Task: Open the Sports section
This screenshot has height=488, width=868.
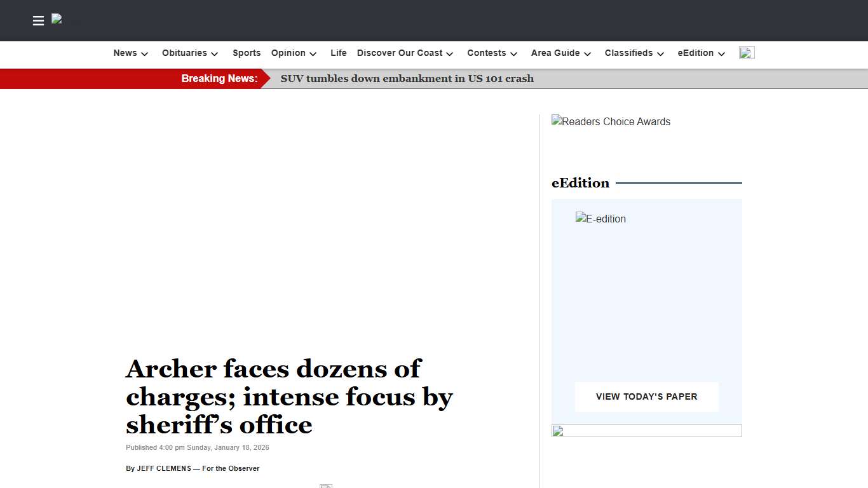Action: (247, 53)
